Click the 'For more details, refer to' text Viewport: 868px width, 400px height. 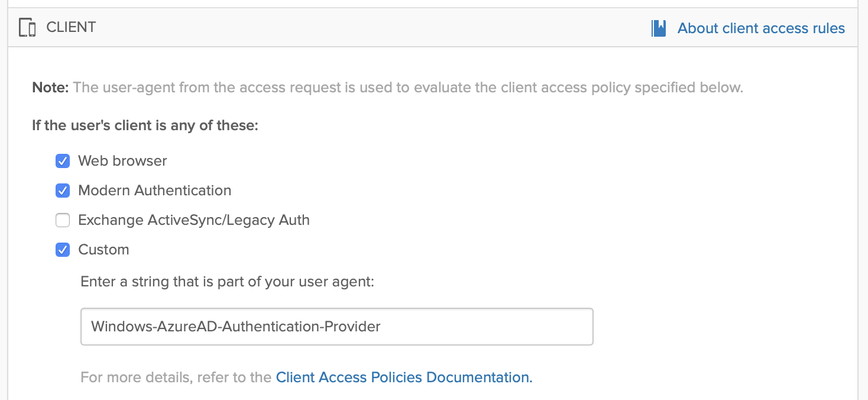tap(176, 378)
